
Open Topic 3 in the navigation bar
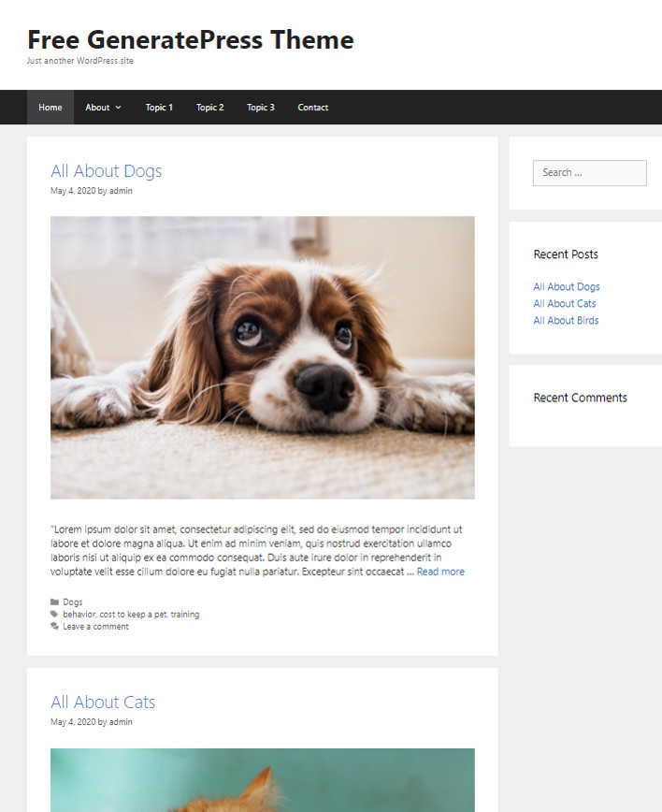(260, 108)
